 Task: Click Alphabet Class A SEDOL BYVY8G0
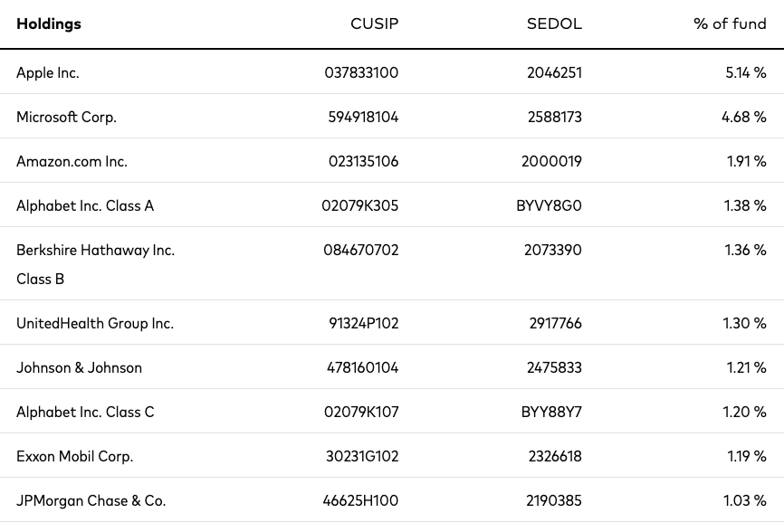549,205
